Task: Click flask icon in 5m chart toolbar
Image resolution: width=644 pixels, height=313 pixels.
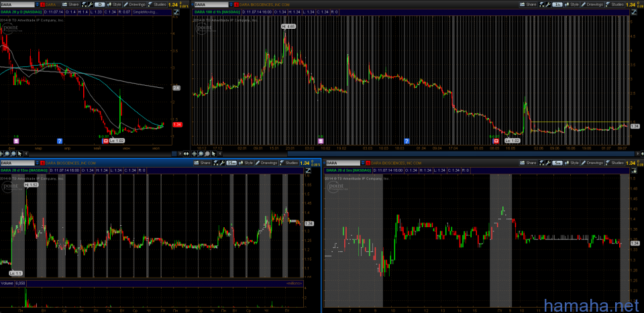Action: 542,163
